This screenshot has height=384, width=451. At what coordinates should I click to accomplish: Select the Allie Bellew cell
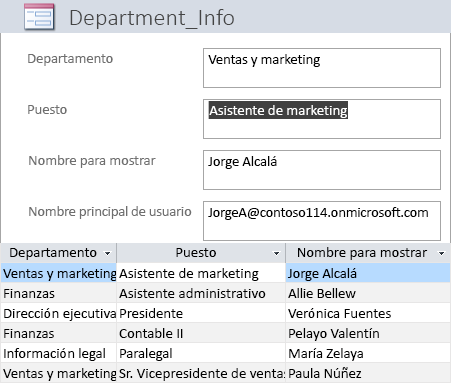(368, 293)
